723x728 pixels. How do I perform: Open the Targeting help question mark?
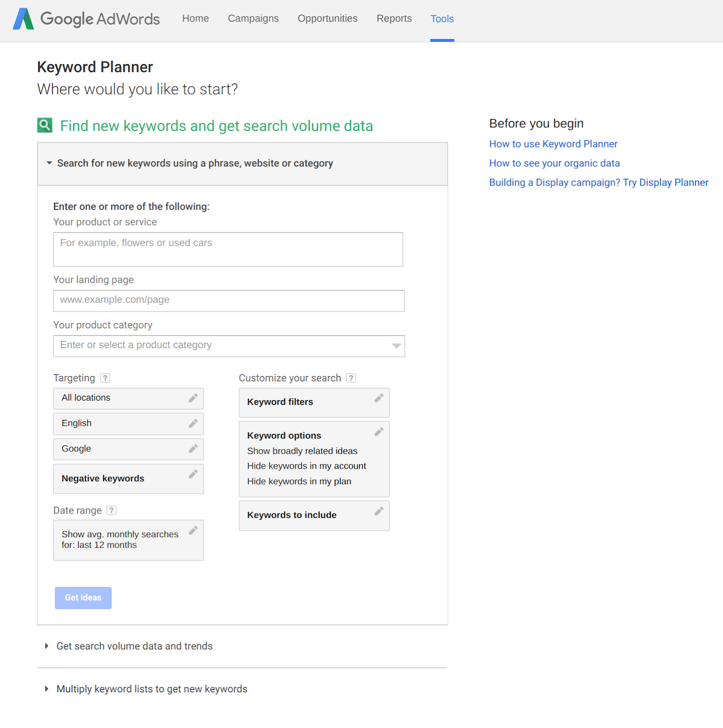pyautogui.click(x=105, y=378)
